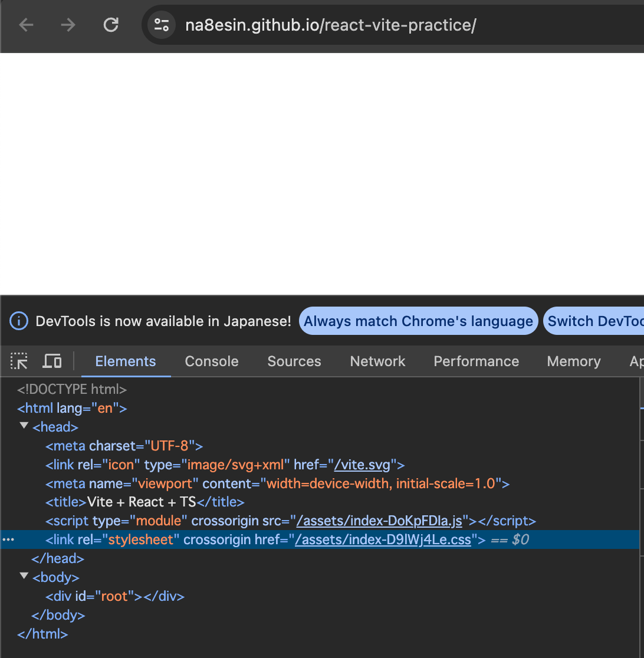Click Always match Chrome's language
Screen dimensions: 644x658
coord(418,321)
